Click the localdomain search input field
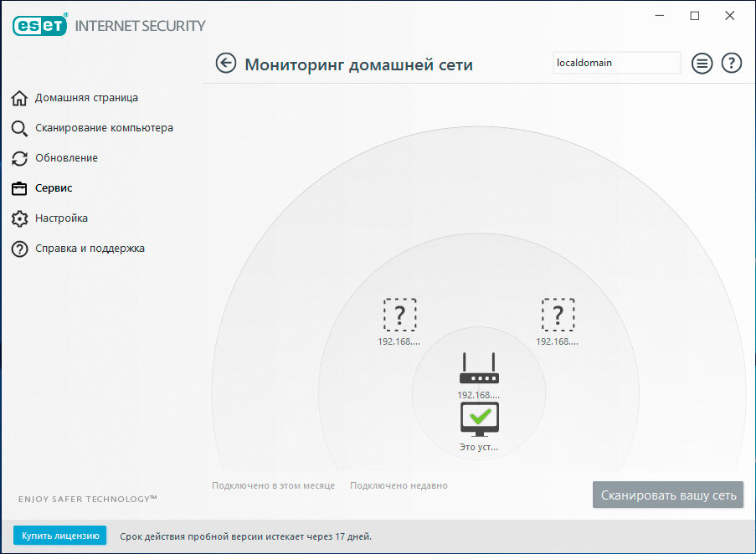This screenshot has height=554, width=756. [616, 63]
